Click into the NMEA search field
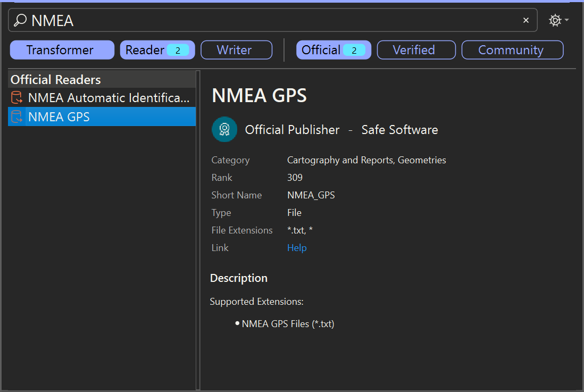 tap(273, 20)
